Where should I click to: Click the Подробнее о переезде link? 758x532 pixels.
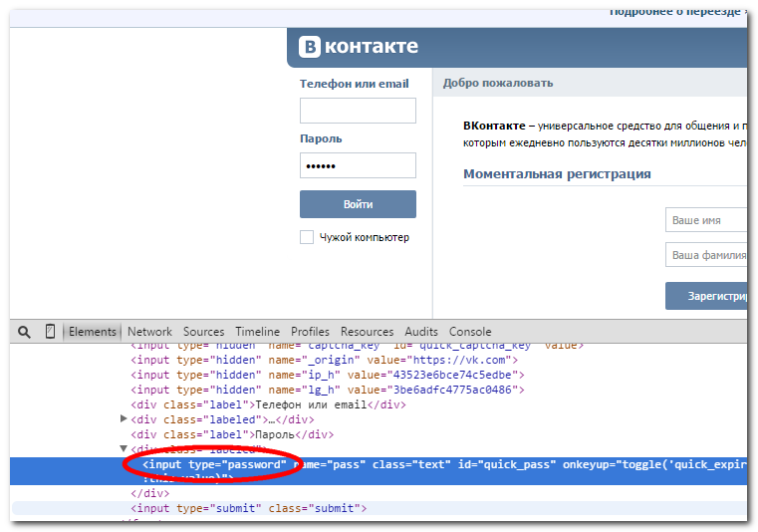click(677, 12)
